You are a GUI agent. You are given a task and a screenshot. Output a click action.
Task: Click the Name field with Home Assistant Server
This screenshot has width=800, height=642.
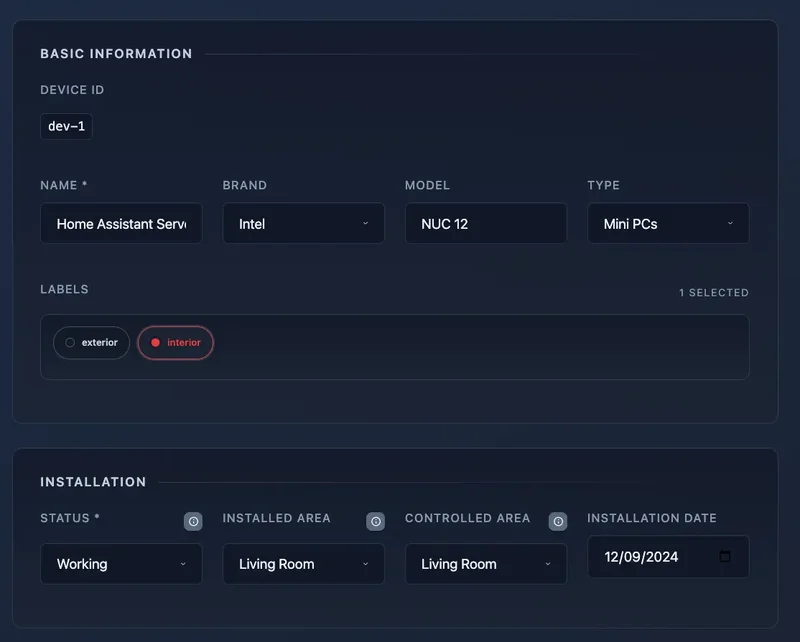pyautogui.click(x=121, y=223)
